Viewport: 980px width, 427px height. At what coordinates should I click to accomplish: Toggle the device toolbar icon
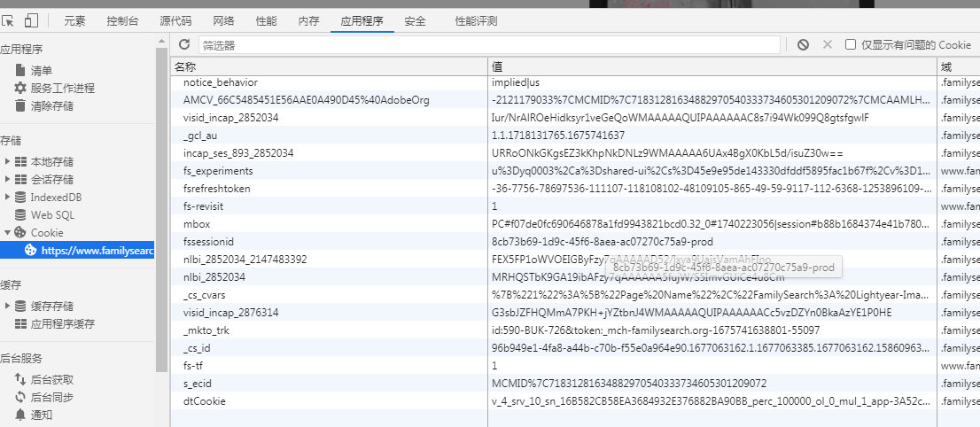pyautogui.click(x=31, y=20)
